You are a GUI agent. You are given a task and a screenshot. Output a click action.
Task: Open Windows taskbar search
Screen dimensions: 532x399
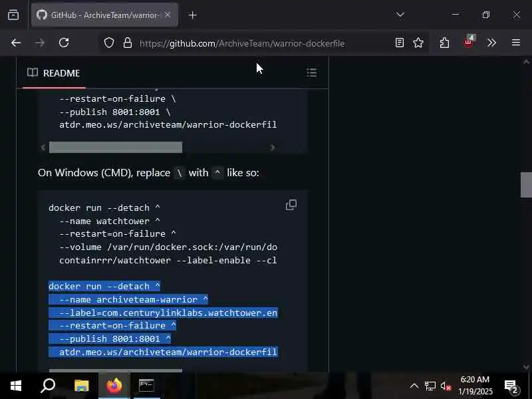click(48, 386)
